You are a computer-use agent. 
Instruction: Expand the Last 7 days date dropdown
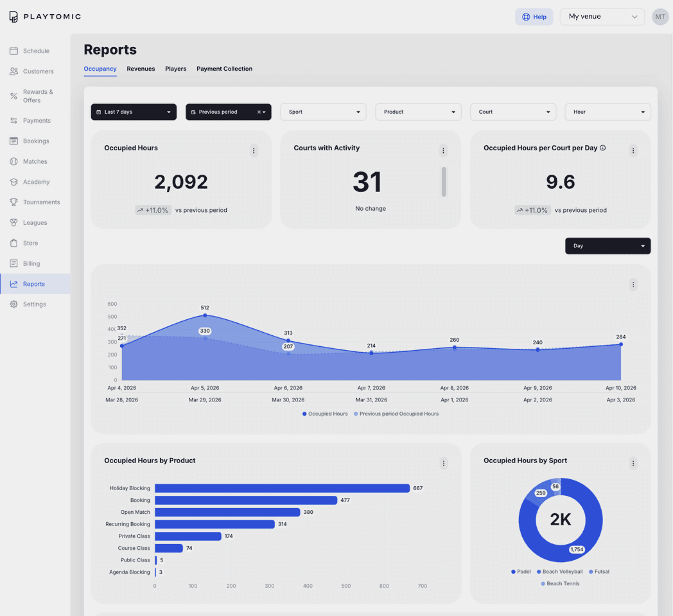click(x=134, y=112)
